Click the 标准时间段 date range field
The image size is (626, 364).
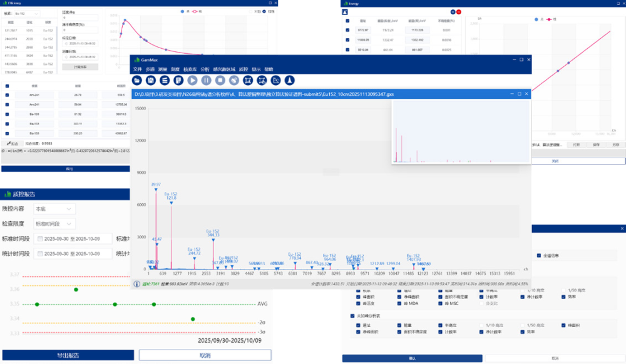tap(73, 239)
